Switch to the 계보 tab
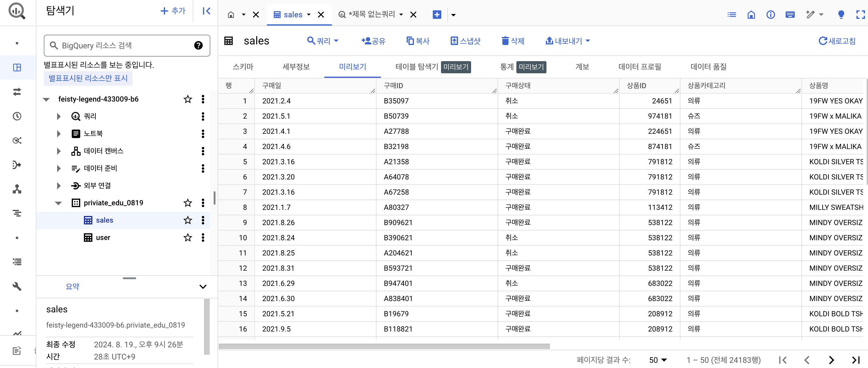Viewport: 868px width, 368px height. pos(582,66)
